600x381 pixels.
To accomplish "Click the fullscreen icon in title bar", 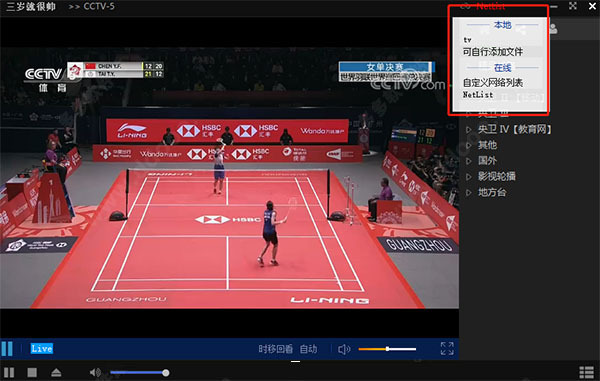I will click(x=573, y=6).
